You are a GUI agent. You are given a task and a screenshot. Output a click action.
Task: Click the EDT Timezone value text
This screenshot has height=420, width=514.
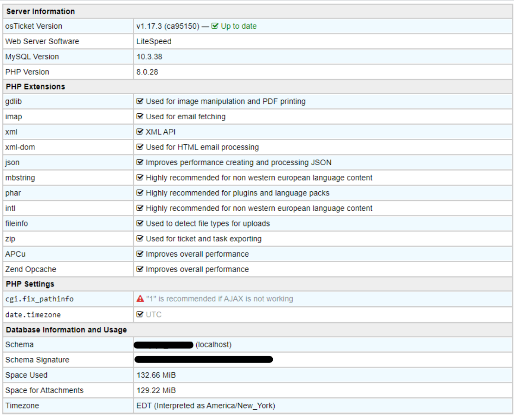click(206, 406)
